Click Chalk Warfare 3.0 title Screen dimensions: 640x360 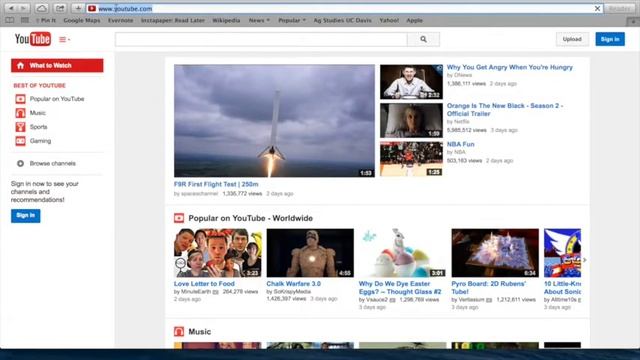point(293,284)
